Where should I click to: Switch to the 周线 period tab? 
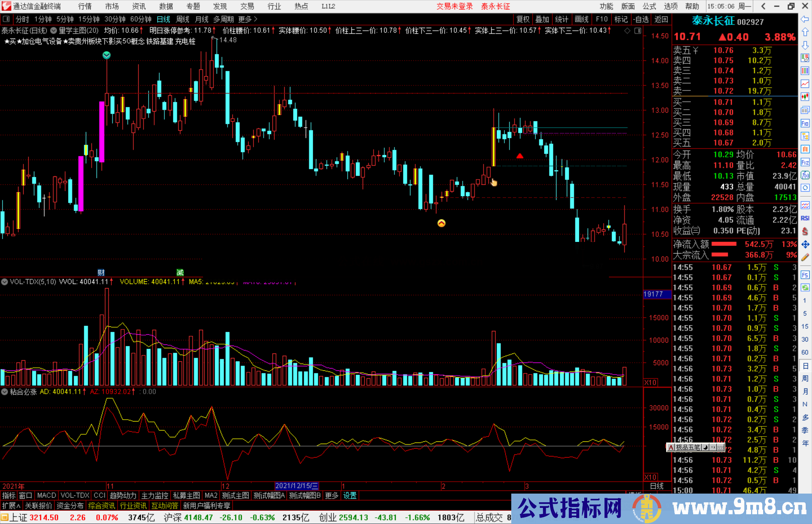pos(183,19)
